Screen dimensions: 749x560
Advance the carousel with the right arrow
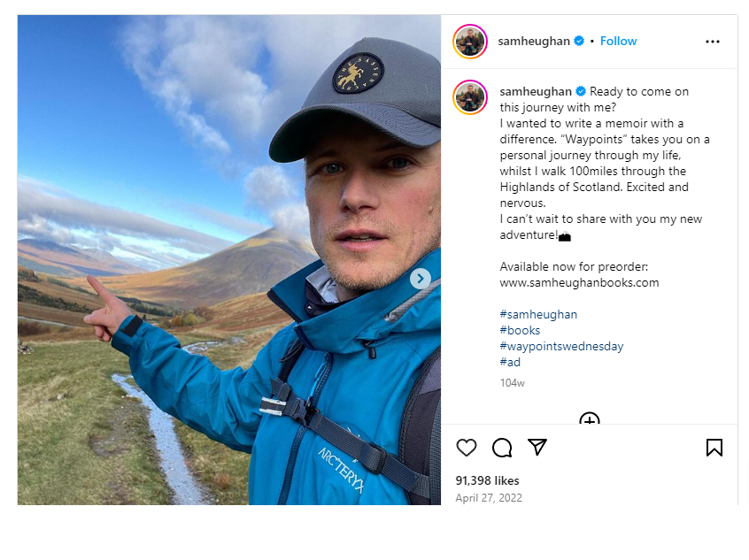420,279
